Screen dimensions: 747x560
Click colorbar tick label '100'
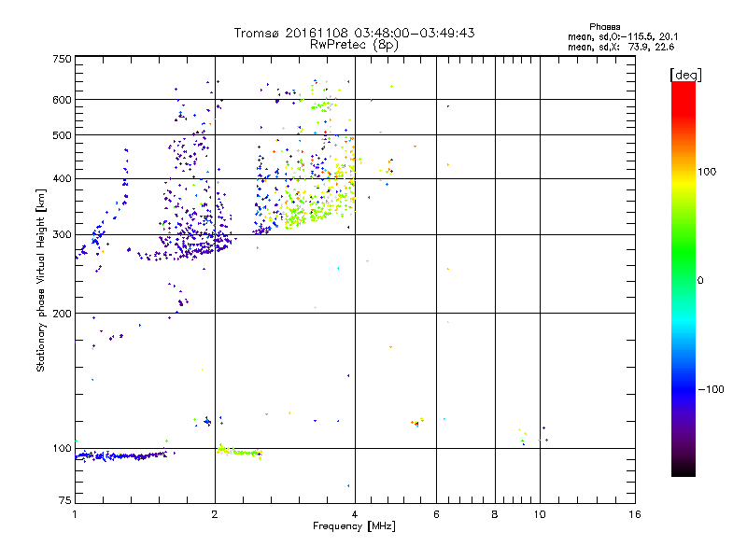[x=707, y=172]
